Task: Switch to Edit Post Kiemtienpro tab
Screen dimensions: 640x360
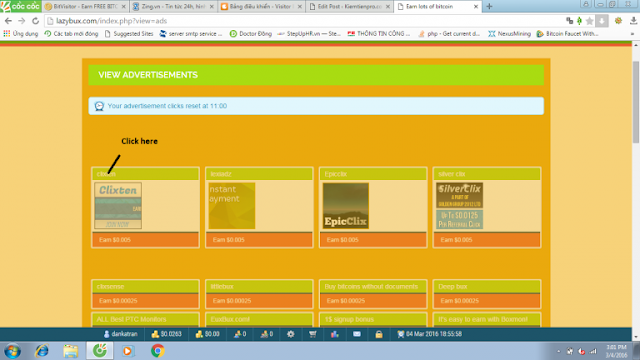Action: pyautogui.click(x=349, y=7)
